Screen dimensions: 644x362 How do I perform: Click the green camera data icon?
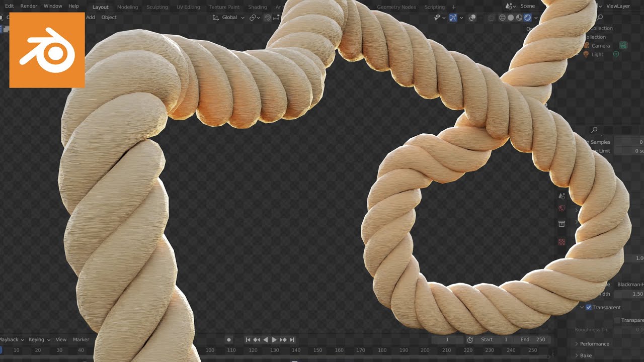click(x=623, y=46)
